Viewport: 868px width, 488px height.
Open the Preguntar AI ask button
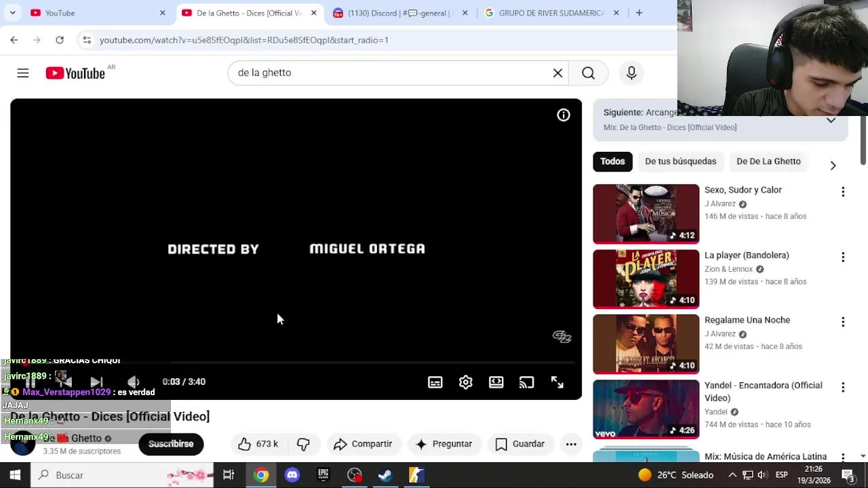tap(443, 444)
